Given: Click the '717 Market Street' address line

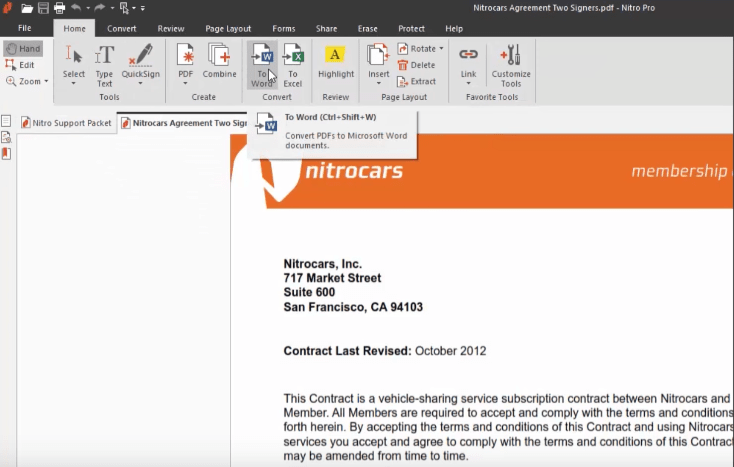Looking at the screenshot, I should click(x=332, y=278).
